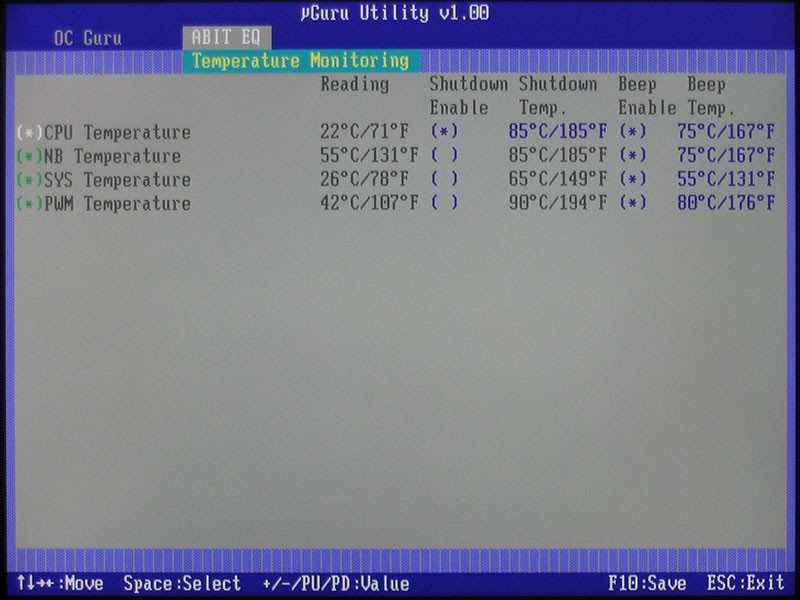The height and width of the screenshot is (600, 800).
Task: Toggle PWM Temperature beep enable
Action: pyautogui.click(x=633, y=203)
